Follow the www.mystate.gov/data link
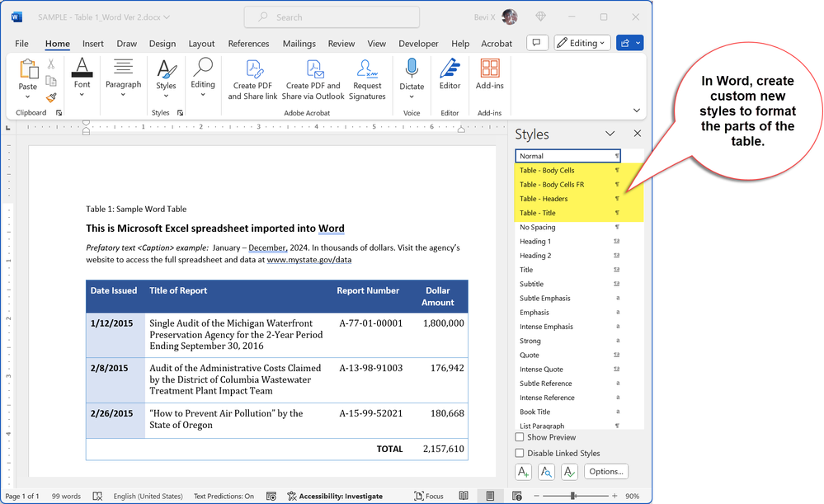 pyautogui.click(x=309, y=260)
